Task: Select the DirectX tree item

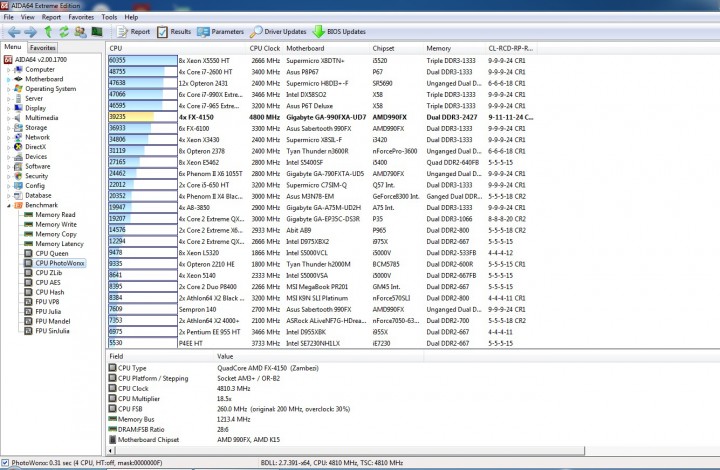Action: point(35,147)
